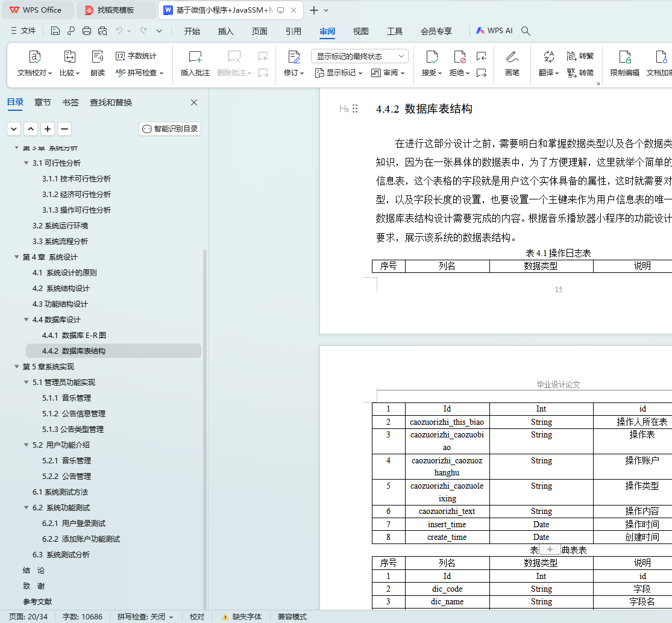The height and width of the screenshot is (623, 672).
Task: Switch to the 视图 ribbon tab
Action: [x=360, y=31]
